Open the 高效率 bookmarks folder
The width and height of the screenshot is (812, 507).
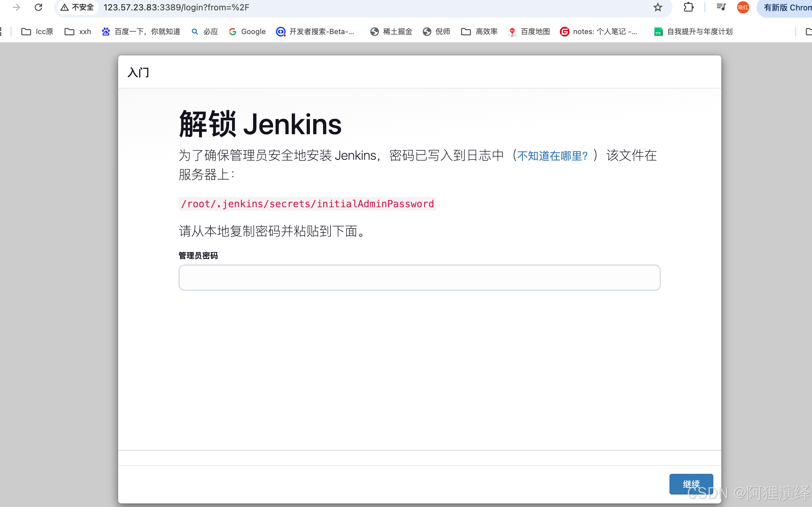(x=479, y=31)
